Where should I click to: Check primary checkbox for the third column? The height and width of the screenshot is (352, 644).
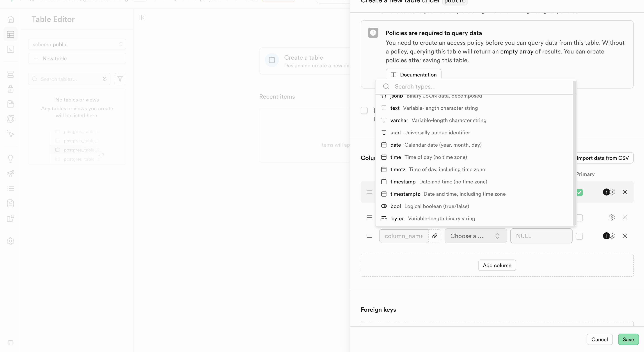(x=579, y=236)
